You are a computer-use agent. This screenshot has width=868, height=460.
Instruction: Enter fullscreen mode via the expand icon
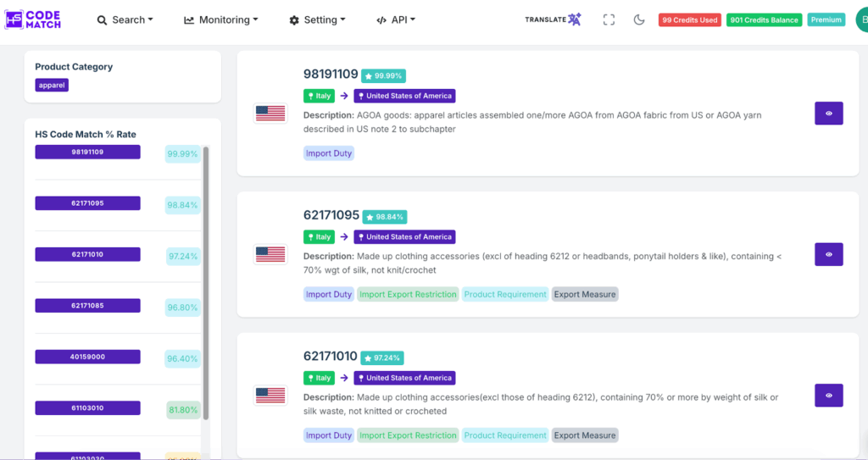[609, 19]
